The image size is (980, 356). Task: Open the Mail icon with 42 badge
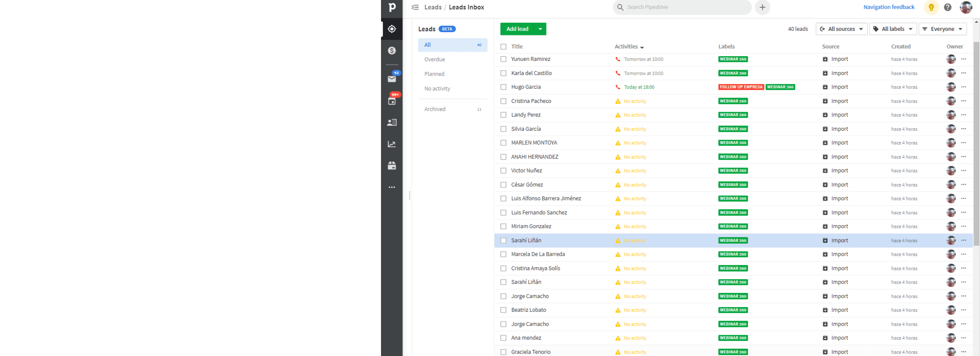coord(392,78)
